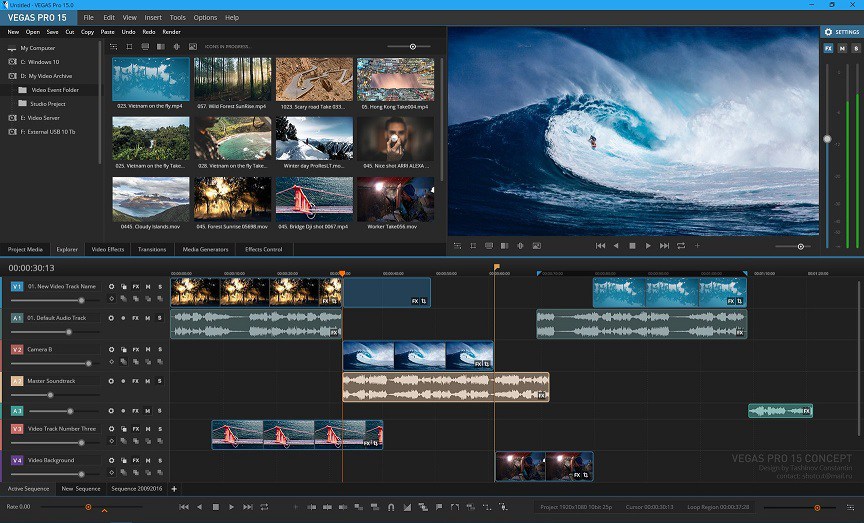
Task: Solo the Video Track Number Three
Action: click(160, 429)
